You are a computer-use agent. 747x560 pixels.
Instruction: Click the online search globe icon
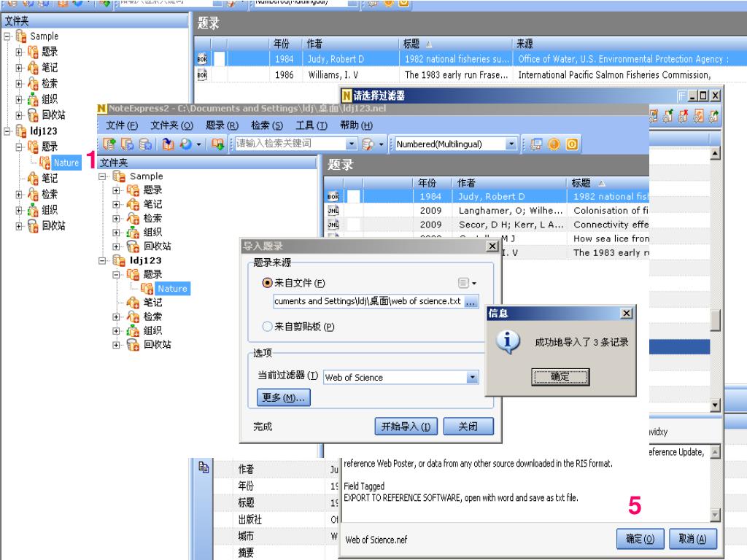tap(185, 144)
